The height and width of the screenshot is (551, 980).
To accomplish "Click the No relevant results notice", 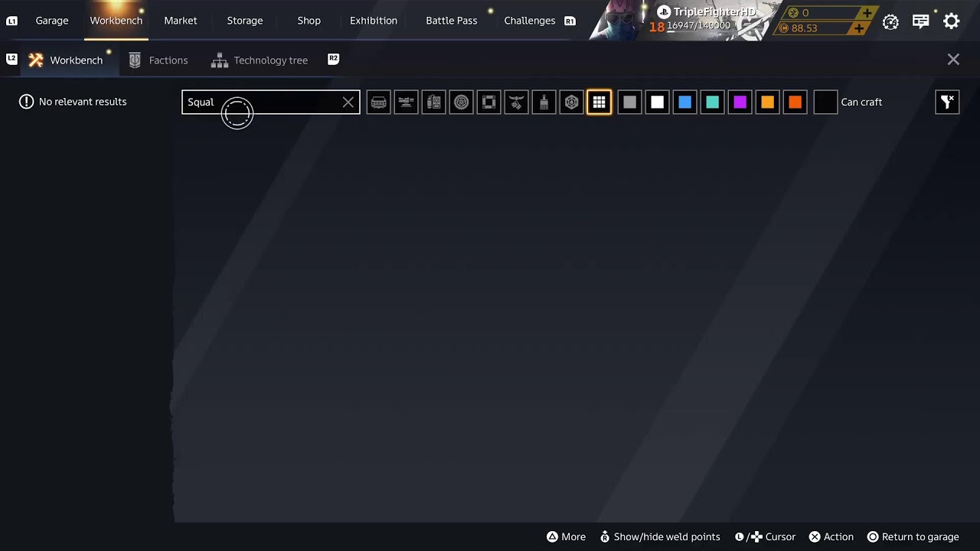I will pos(73,102).
